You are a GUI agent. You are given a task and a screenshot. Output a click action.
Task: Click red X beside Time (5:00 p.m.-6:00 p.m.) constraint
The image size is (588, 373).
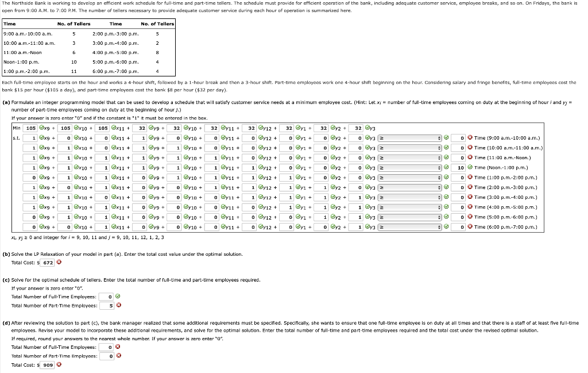[x=470, y=217]
